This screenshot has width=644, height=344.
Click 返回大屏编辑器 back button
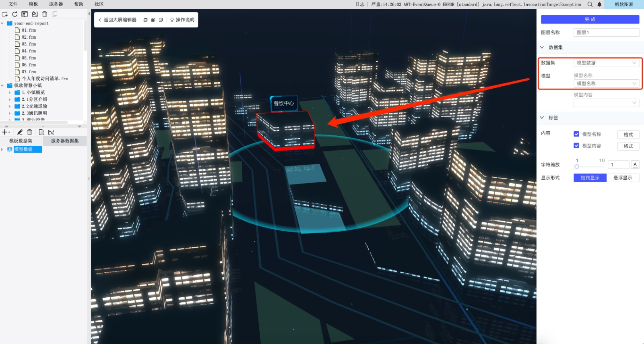pyautogui.click(x=118, y=20)
